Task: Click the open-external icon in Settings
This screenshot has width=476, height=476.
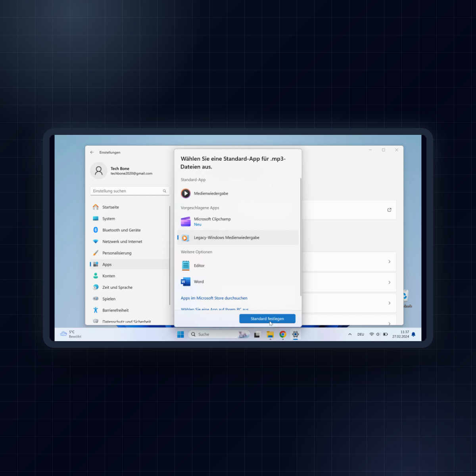Action: pos(390,210)
